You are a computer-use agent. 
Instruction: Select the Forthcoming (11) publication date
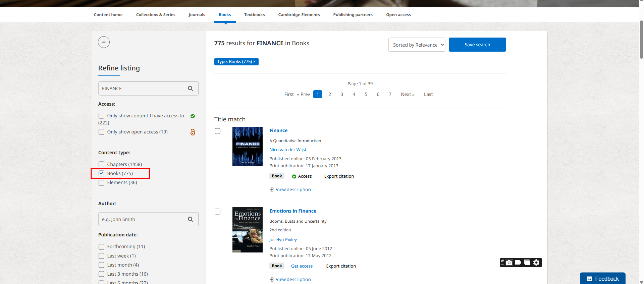(102, 247)
